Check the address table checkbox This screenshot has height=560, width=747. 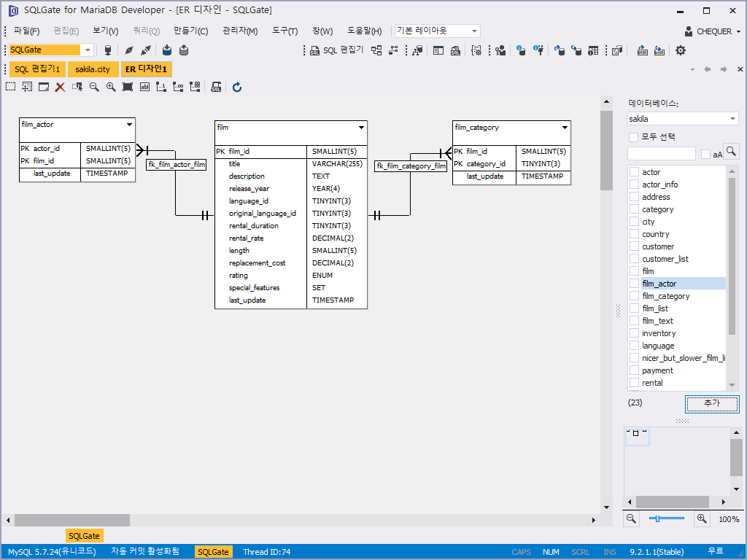point(634,197)
